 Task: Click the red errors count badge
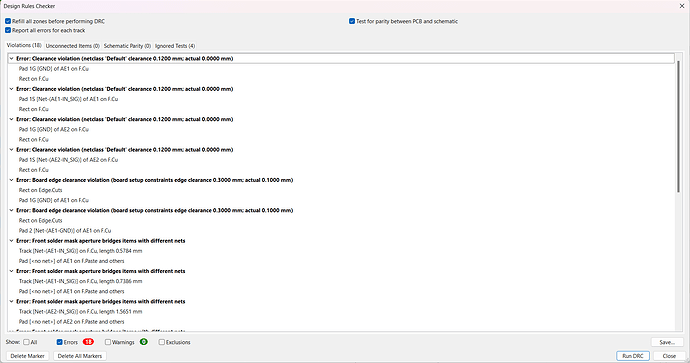pyautogui.click(x=88, y=342)
